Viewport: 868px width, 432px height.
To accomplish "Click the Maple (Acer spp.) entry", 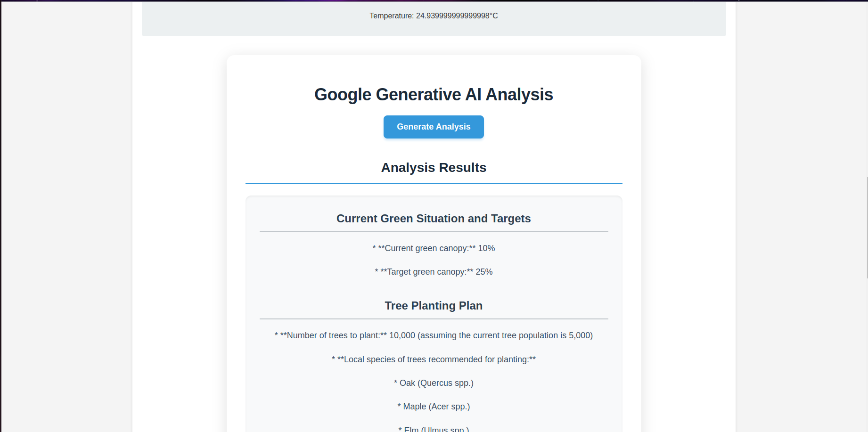I will [434, 407].
